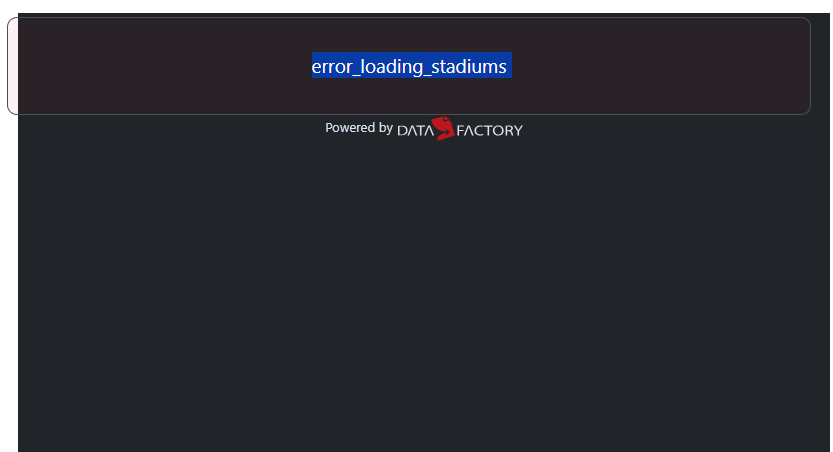Click the red DataFactory arrow emblem
Screen dimensions: 833x452
pyautogui.click(x=443, y=128)
